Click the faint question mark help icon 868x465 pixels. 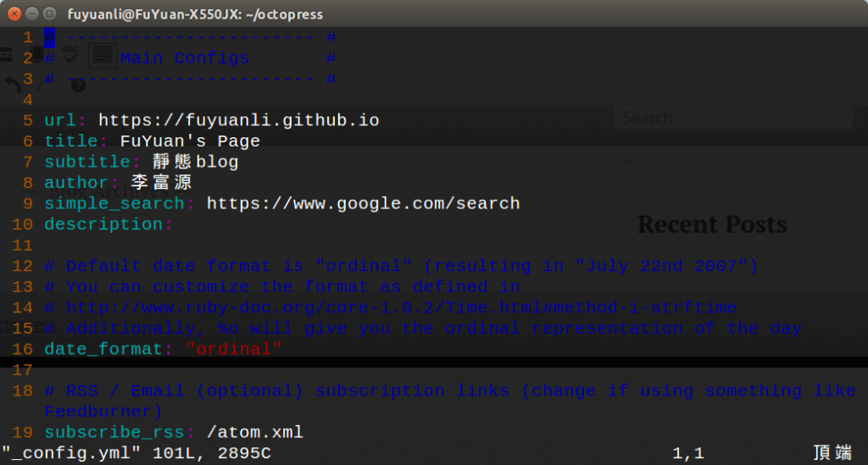[x=78, y=86]
